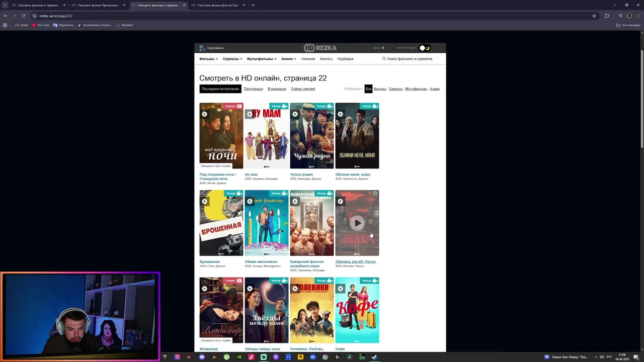
Task: Bookmark this page with the star icon
Action: (594, 16)
